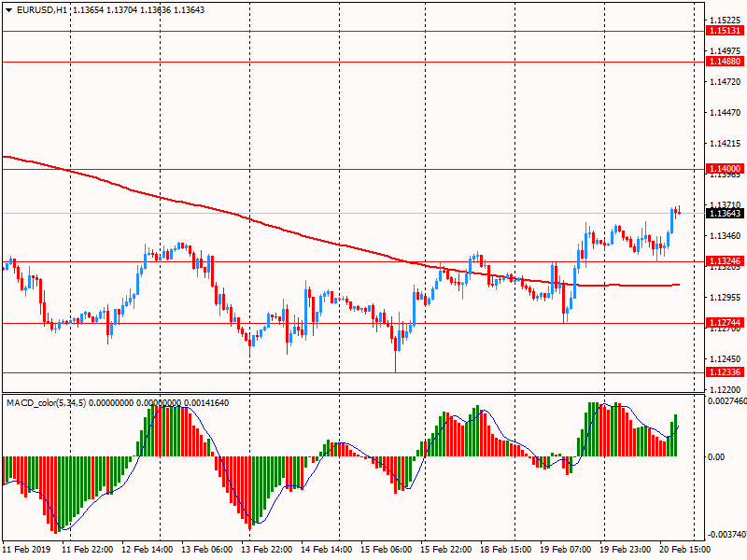Click the EURUSD,H1 chart title text
The height and width of the screenshot is (560, 747).
tap(35, 9)
